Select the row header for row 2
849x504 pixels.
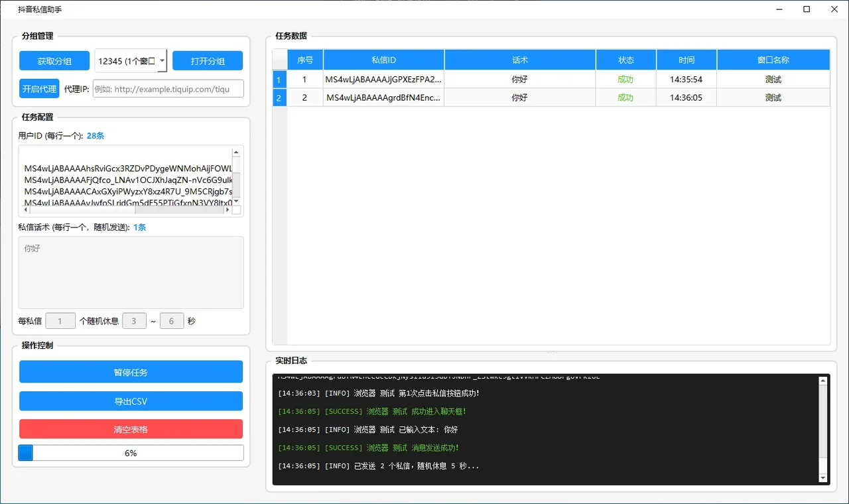pos(279,97)
